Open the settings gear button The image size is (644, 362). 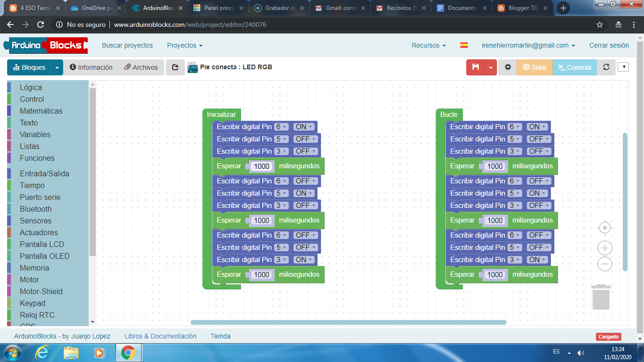point(508,67)
